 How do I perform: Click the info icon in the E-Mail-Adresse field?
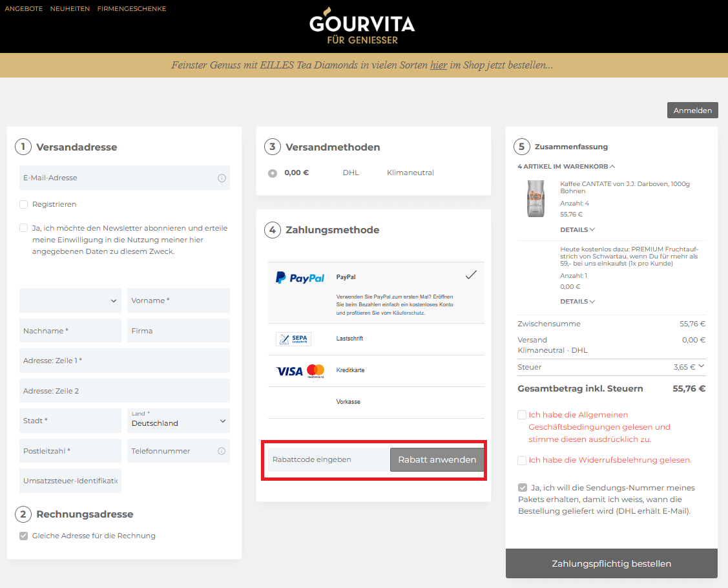pos(222,178)
